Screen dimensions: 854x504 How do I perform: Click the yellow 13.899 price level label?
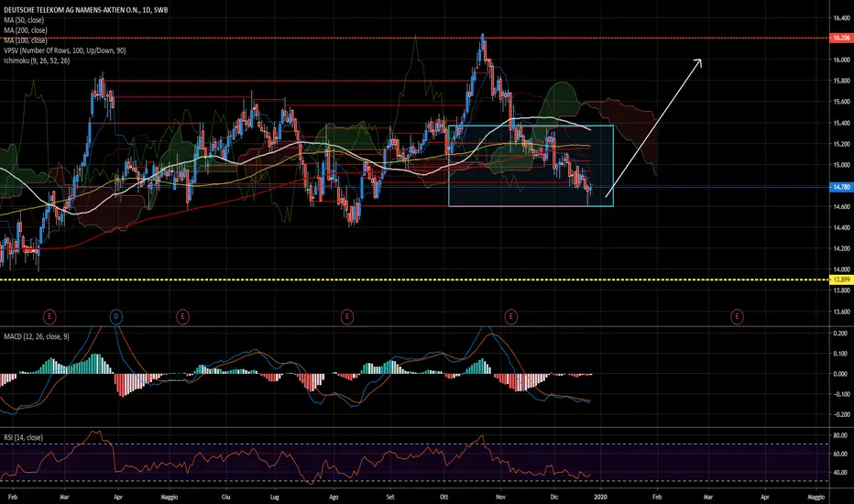(840, 279)
